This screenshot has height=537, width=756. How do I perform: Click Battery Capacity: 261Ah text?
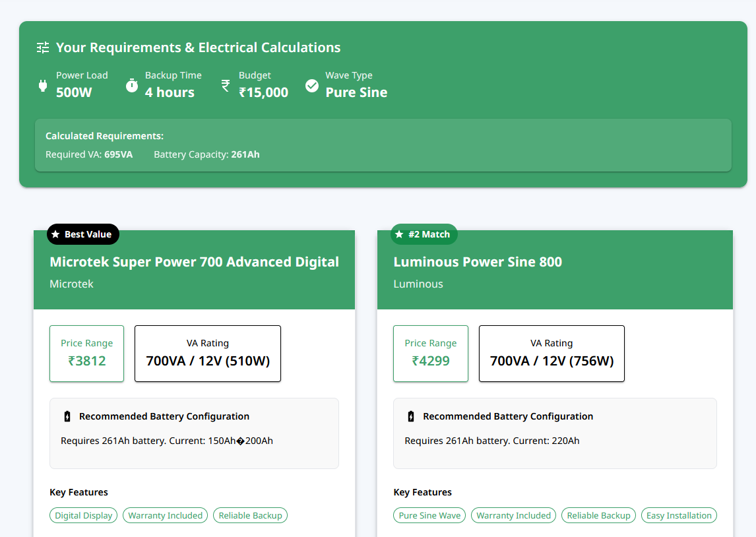coord(207,154)
